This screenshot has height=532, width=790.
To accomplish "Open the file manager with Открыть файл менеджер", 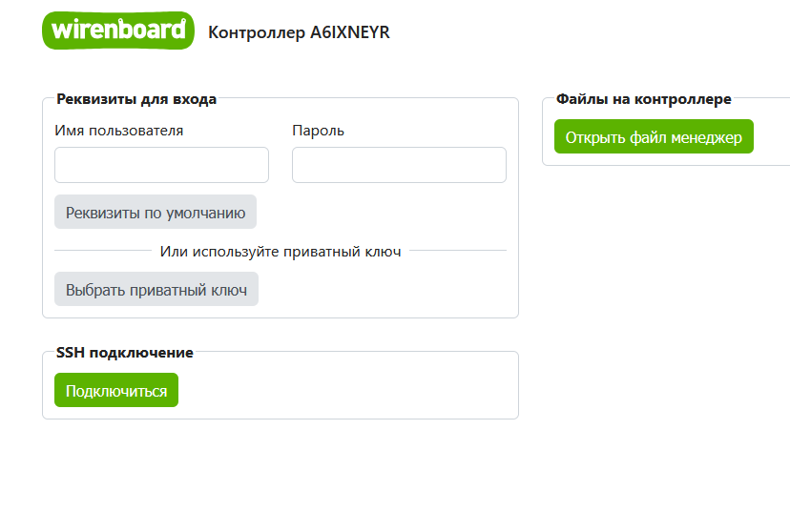I will point(654,137).
